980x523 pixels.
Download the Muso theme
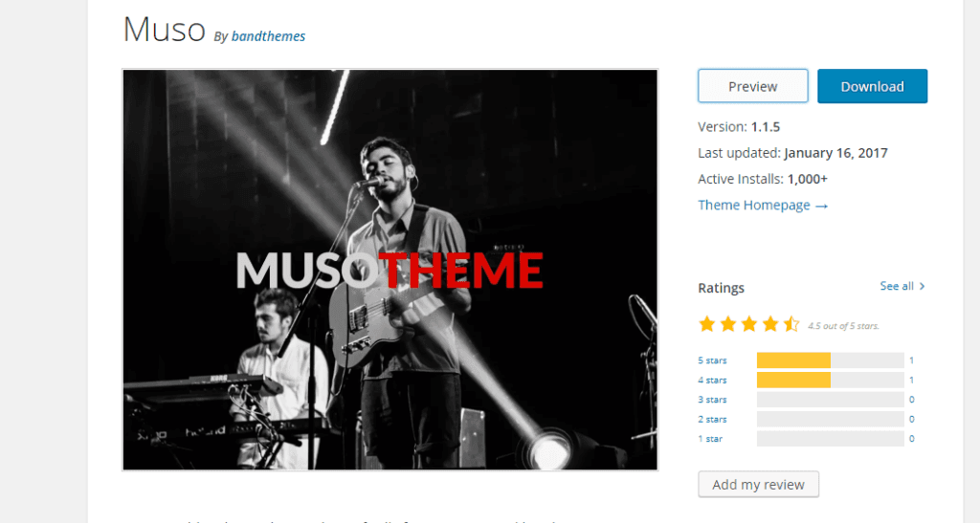pos(872,86)
